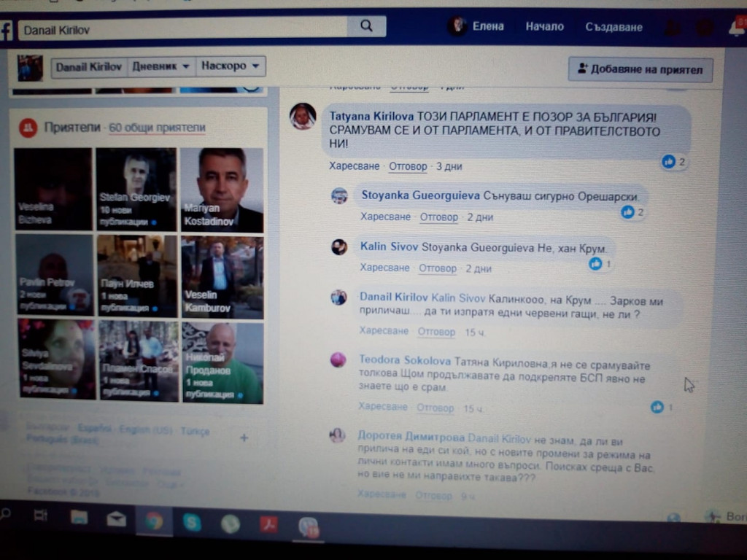
Task: Show like reactions on Stoyanka Gueorguieva's comment
Action: tap(632, 212)
